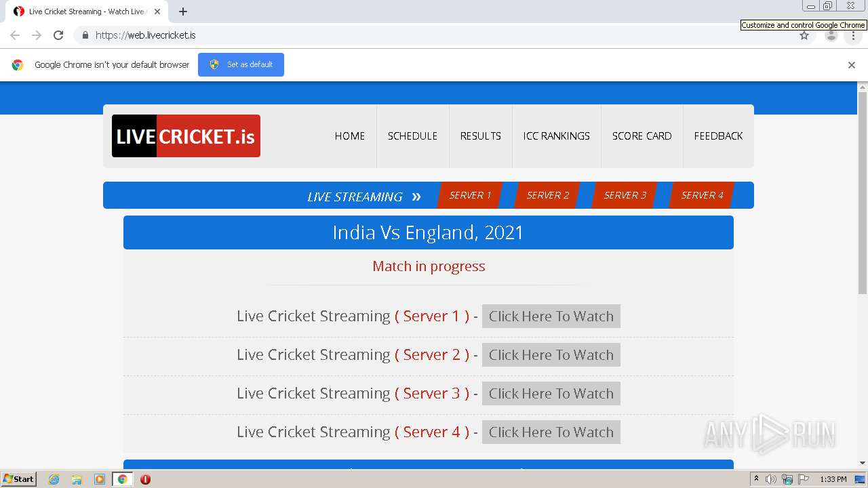The width and height of the screenshot is (868, 488).
Task: Click the LIVECRICKET.is logo
Action: (x=186, y=136)
